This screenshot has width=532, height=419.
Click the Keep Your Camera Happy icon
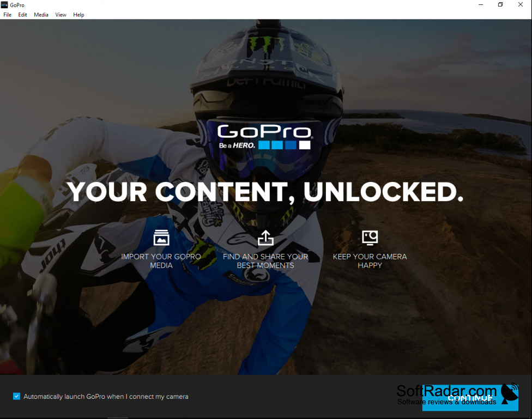click(370, 238)
